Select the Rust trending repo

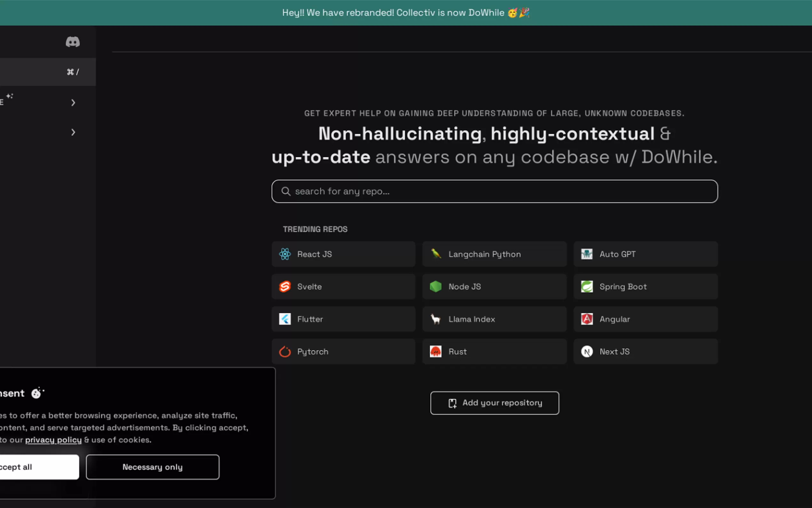(x=494, y=352)
